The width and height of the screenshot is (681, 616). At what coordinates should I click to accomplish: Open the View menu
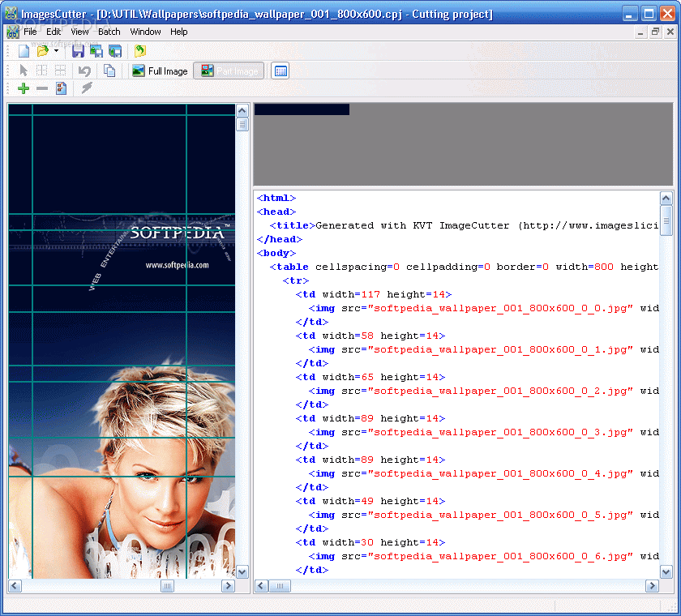point(79,32)
